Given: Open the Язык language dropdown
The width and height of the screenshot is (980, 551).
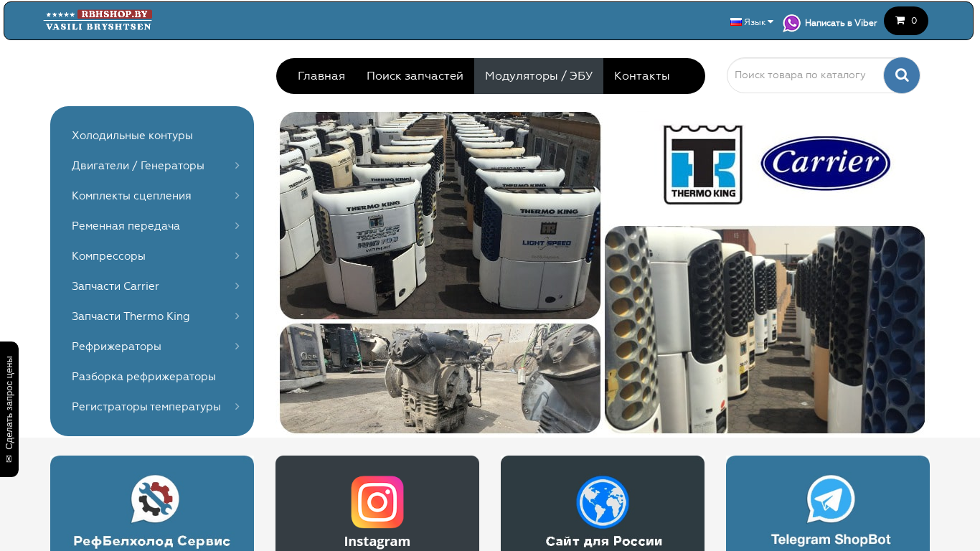Looking at the screenshot, I should (x=752, y=22).
